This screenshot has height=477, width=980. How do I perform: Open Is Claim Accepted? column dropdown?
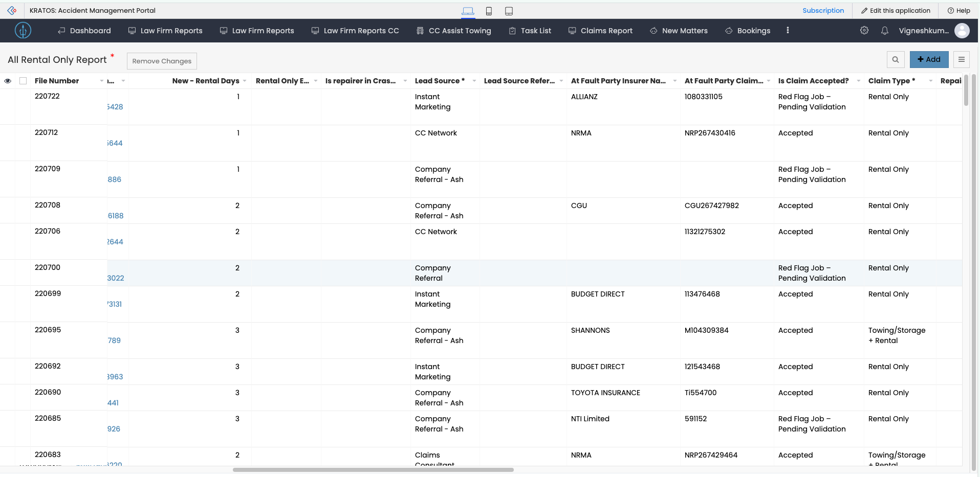click(x=858, y=81)
